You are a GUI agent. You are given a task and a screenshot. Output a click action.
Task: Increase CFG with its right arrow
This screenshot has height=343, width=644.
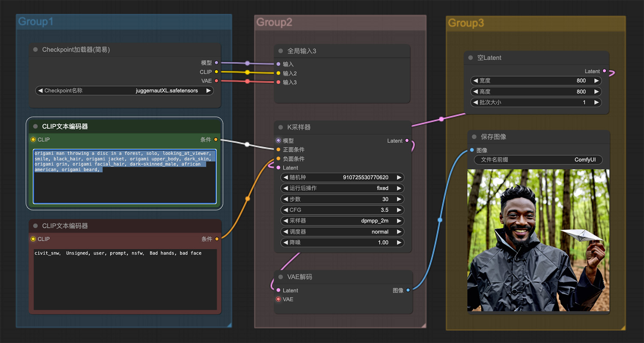399,210
